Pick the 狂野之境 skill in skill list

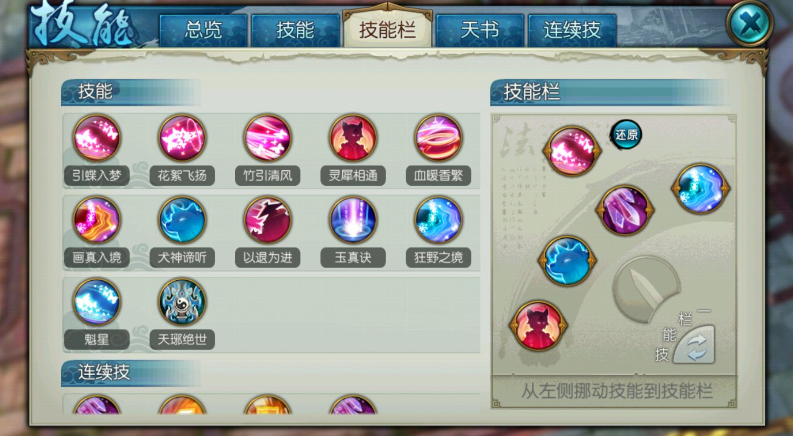(438, 220)
